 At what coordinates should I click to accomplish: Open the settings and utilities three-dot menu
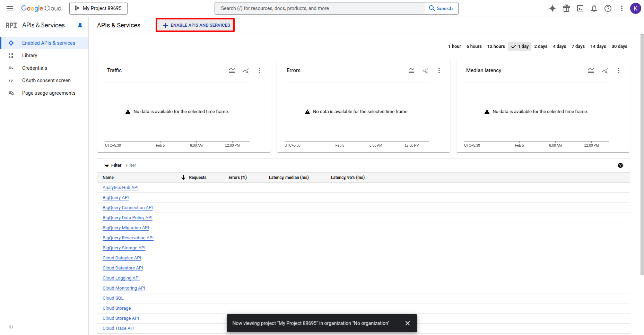(622, 8)
